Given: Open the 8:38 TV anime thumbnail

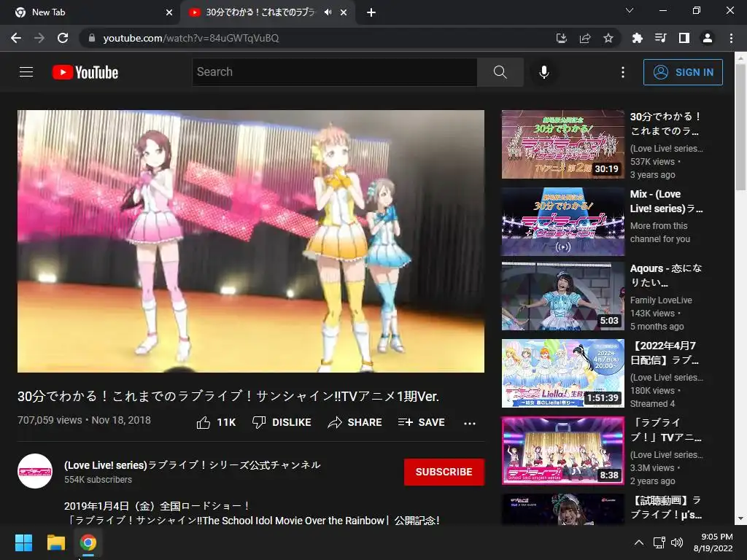Looking at the screenshot, I should (x=562, y=451).
